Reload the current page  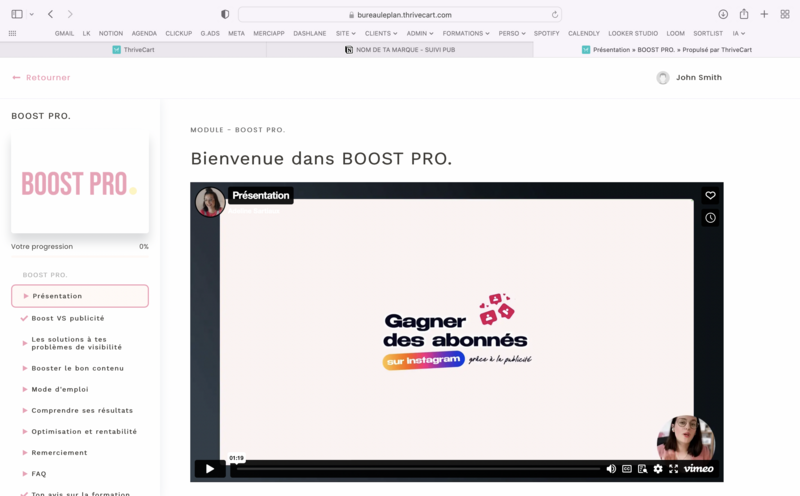[x=555, y=15]
